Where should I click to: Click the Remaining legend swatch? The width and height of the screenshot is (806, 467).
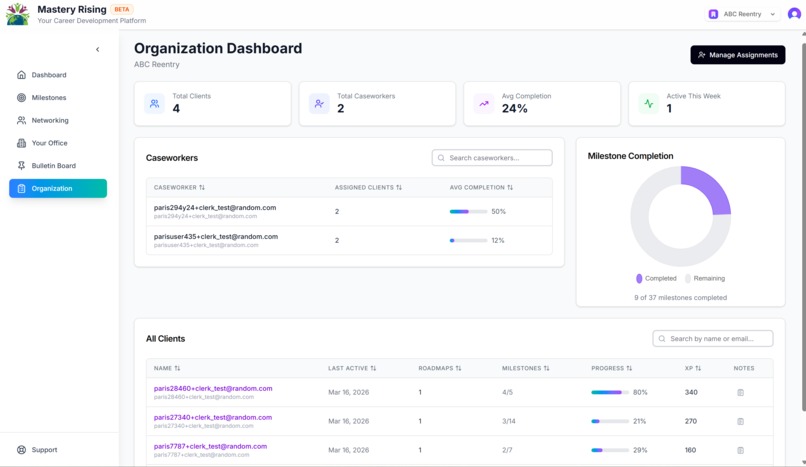click(x=688, y=278)
